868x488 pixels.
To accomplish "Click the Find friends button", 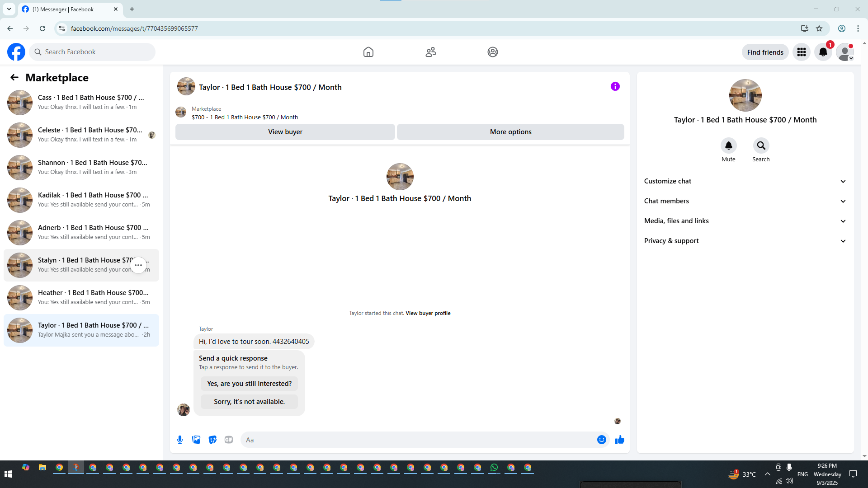I will pyautogui.click(x=765, y=52).
